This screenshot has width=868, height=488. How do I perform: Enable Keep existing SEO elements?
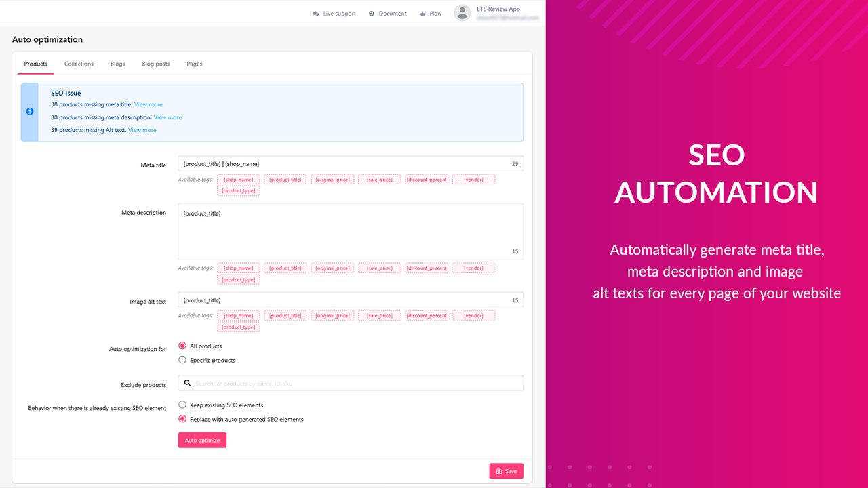point(182,404)
